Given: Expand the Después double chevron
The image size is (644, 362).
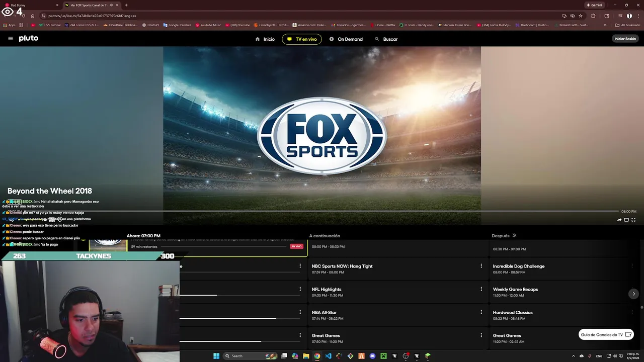Looking at the screenshot, I should (514, 236).
